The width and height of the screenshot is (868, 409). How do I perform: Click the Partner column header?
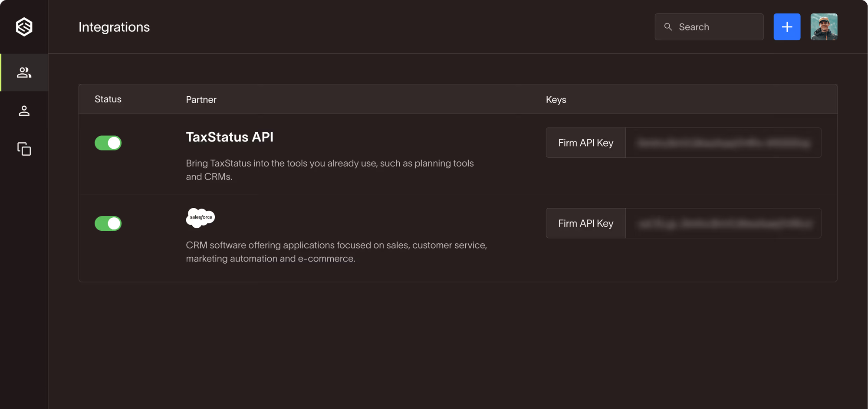coord(201,99)
